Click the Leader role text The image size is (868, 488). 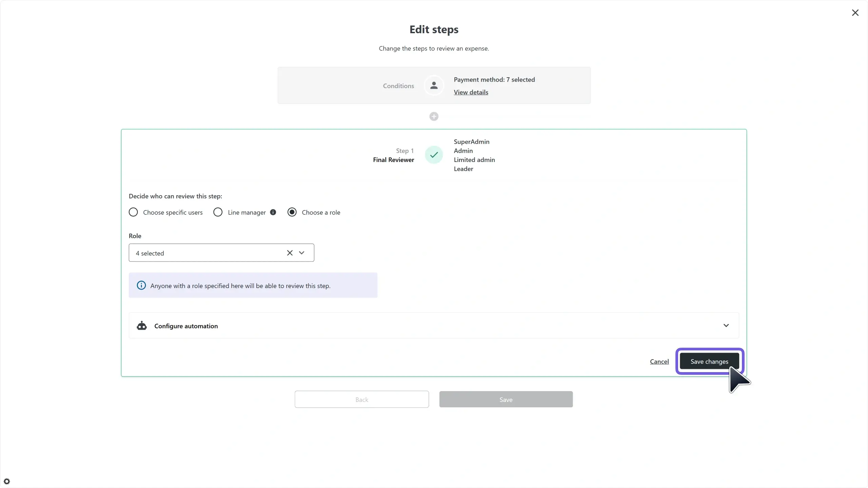coord(463,169)
